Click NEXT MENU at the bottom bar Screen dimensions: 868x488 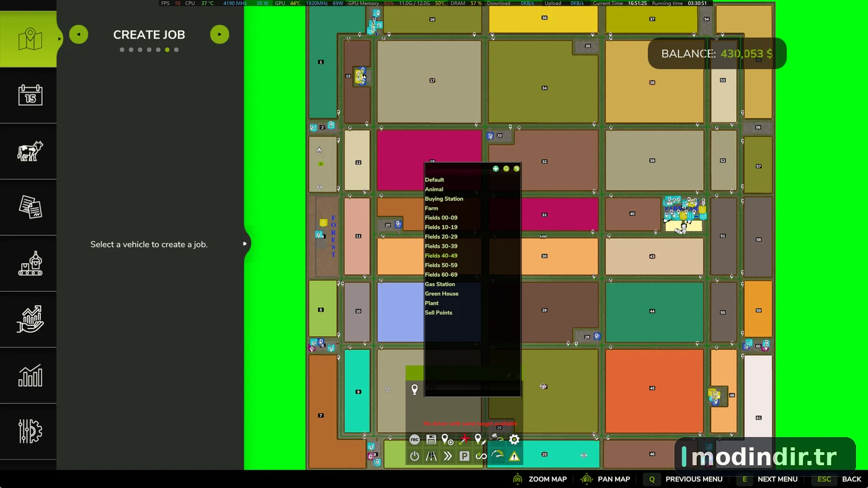tap(768, 479)
